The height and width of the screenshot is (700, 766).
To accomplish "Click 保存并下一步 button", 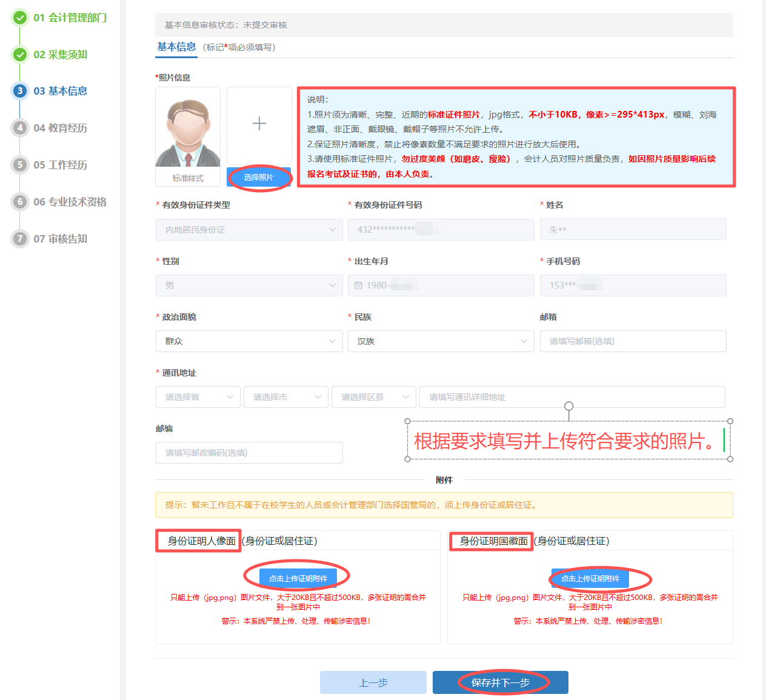I will tap(501, 682).
